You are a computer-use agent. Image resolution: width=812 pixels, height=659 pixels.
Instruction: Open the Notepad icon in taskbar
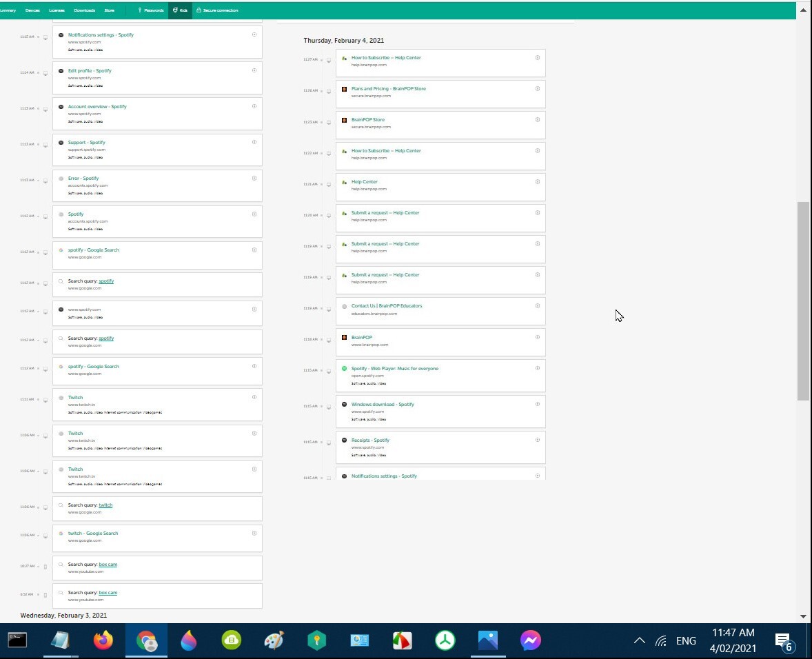click(x=61, y=640)
